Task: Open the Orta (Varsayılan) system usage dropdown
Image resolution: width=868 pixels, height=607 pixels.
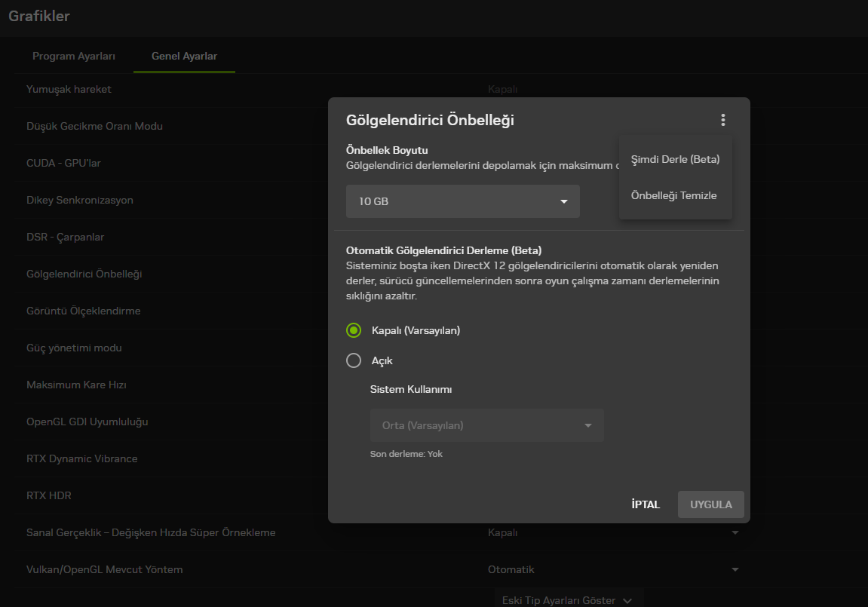Action: [486, 425]
